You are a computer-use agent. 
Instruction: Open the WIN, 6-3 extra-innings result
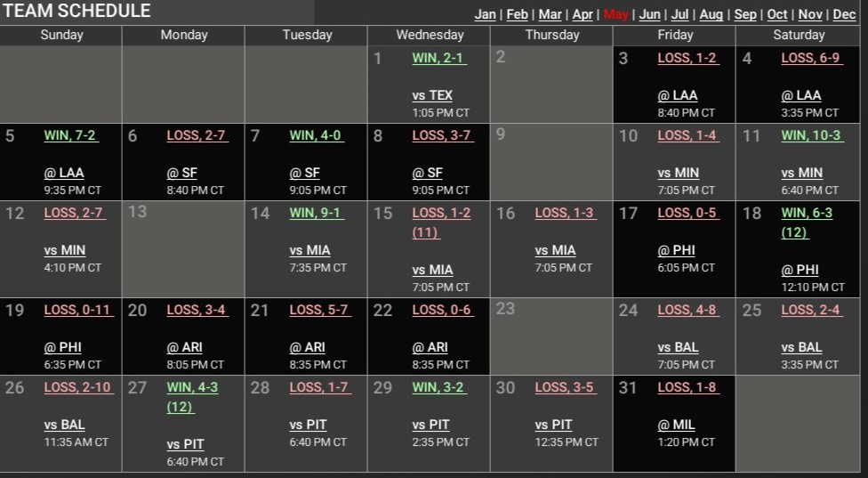[x=808, y=213]
